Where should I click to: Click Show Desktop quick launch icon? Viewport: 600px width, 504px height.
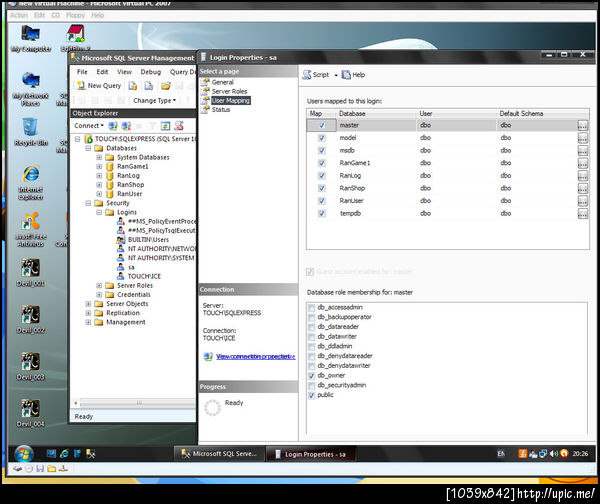click(x=51, y=454)
